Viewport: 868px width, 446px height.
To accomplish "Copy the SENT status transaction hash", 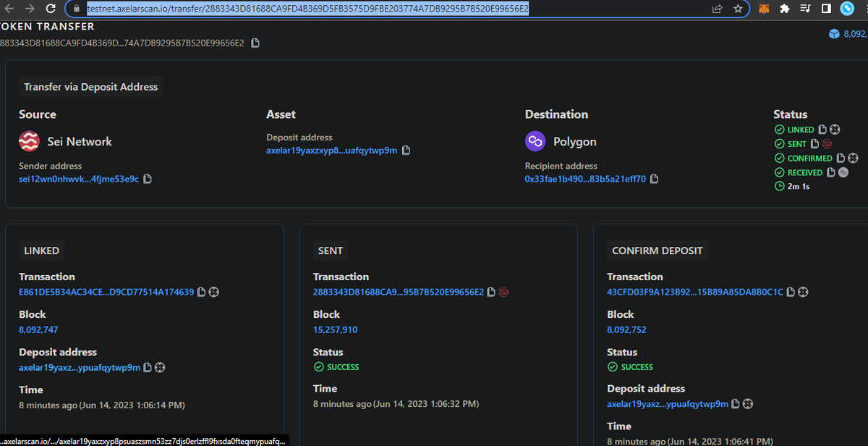I will click(x=814, y=144).
